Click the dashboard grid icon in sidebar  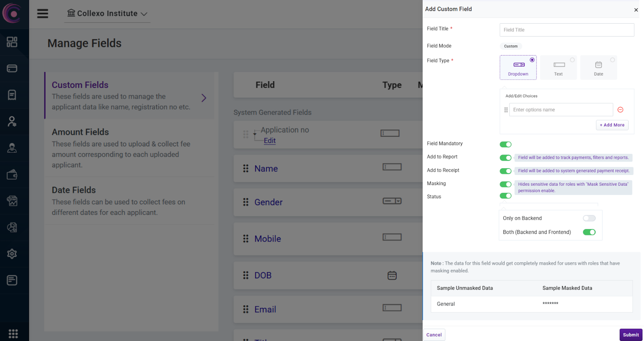coord(12,42)
